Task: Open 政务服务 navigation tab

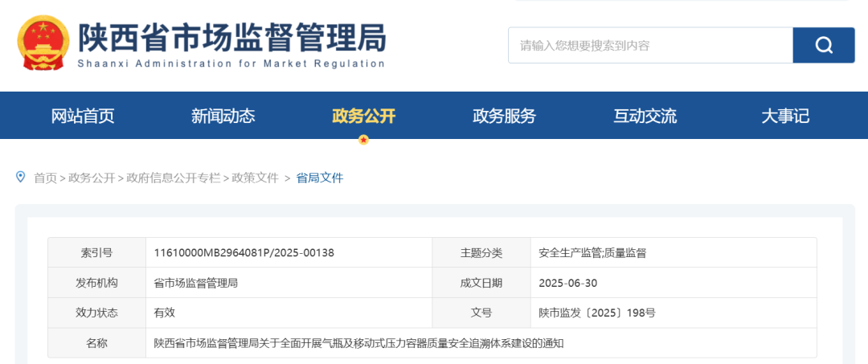Action: tap(504, 116)
